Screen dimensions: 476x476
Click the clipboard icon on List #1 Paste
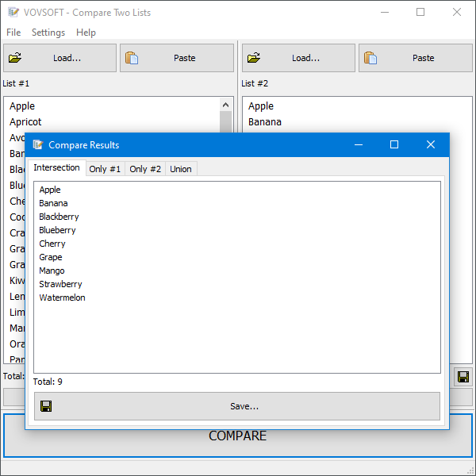coord(132,58)
